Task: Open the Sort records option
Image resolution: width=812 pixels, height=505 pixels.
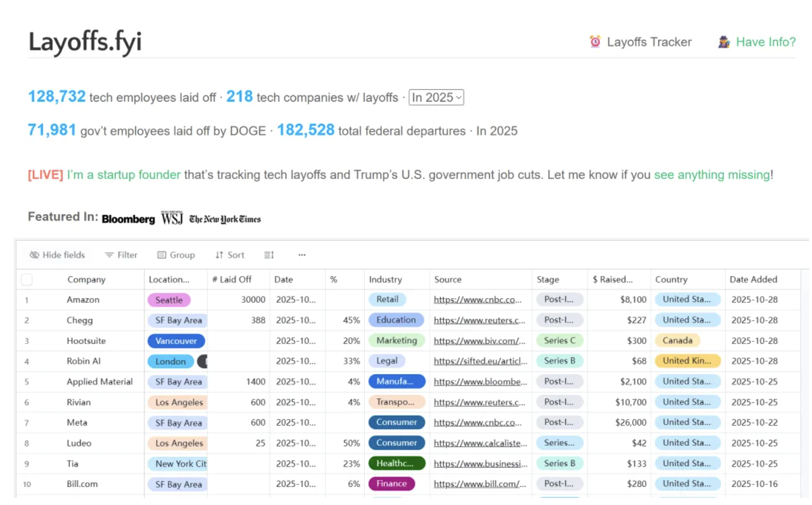Action: pyautogui.click(x=229, y=255)
